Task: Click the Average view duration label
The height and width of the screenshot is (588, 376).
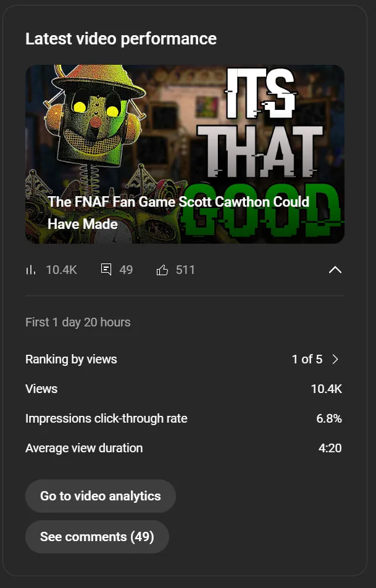Action: (84, 448)
